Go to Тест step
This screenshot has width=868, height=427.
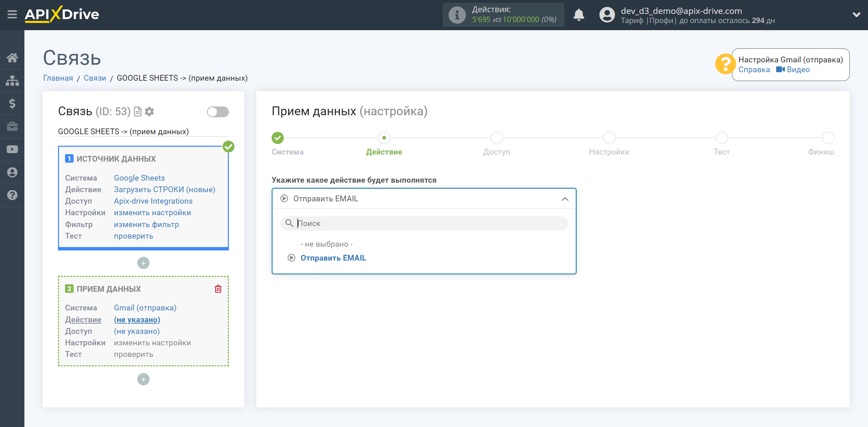click(722, 138)
